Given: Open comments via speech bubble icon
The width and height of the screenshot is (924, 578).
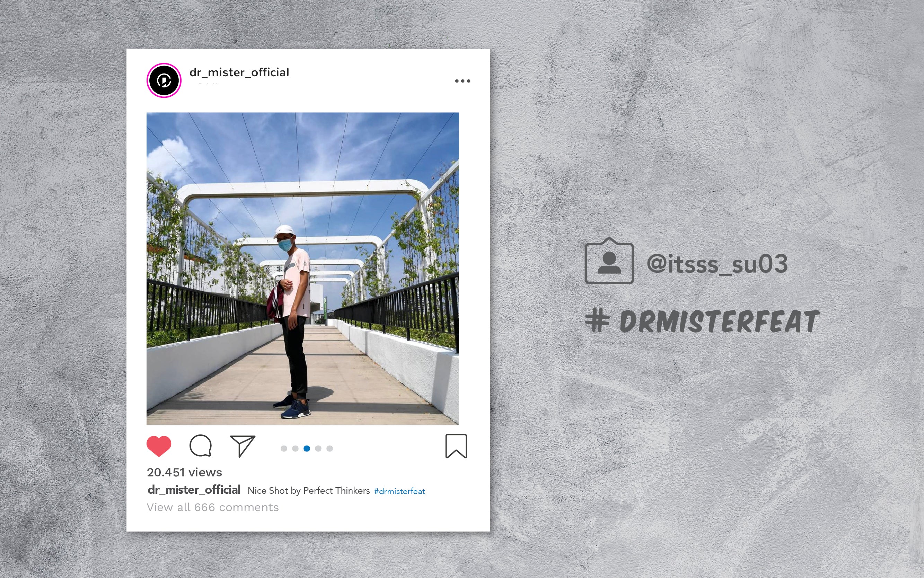Looking at the screenshot, I should pos(201,446).
